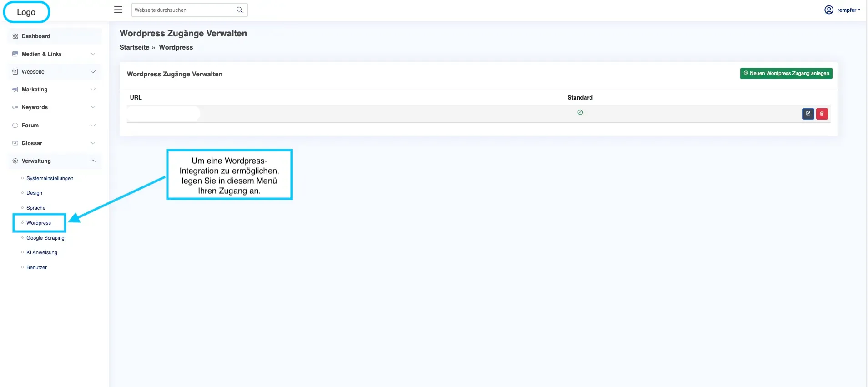Image resolution: width=868 pixels, height=387 pixels.
Task: Expand the Medien & Links chevron
Action: coord(93,54)
